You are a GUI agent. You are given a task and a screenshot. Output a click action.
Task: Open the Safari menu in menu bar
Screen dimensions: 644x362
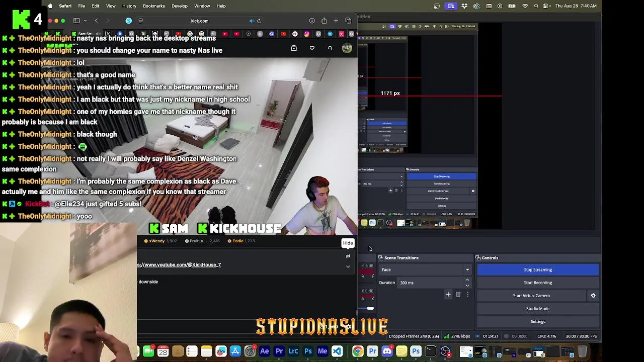point(65,6)
